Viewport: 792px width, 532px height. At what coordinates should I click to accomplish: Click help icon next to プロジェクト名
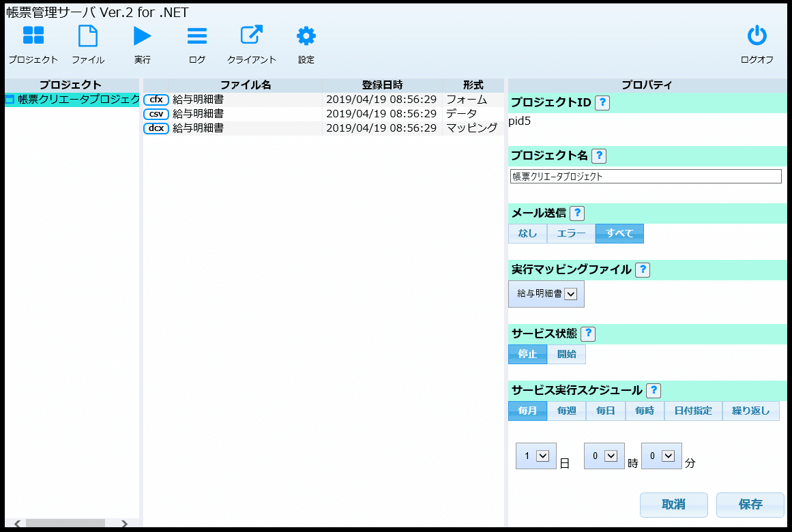(x=599, y=156)
